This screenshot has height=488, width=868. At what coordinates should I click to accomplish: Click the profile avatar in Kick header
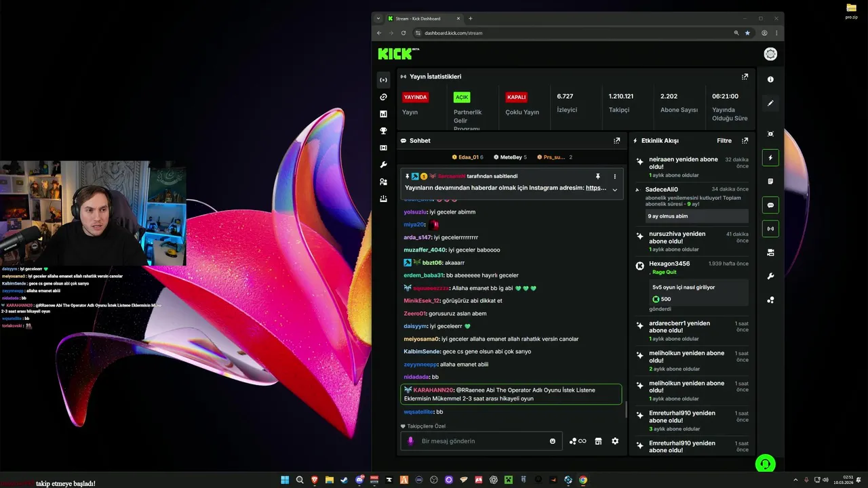(770, 54)
